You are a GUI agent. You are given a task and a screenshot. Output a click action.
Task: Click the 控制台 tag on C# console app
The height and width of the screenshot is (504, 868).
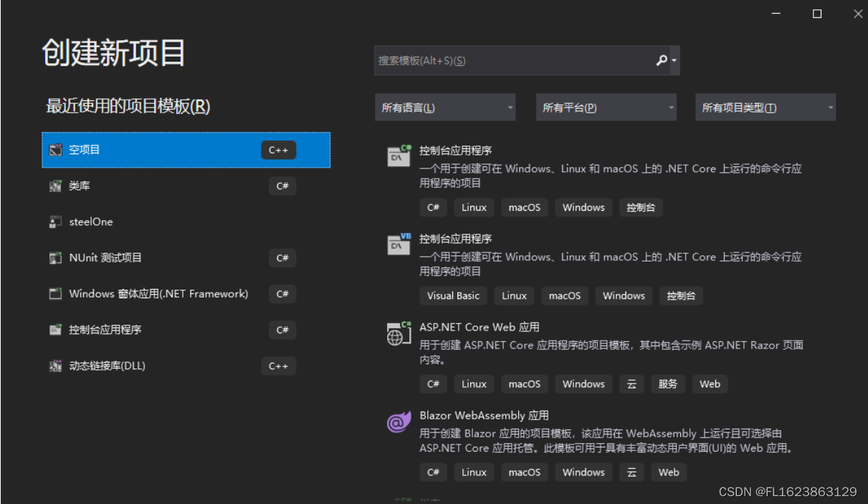pyautogui.click(x=641, y=207)
